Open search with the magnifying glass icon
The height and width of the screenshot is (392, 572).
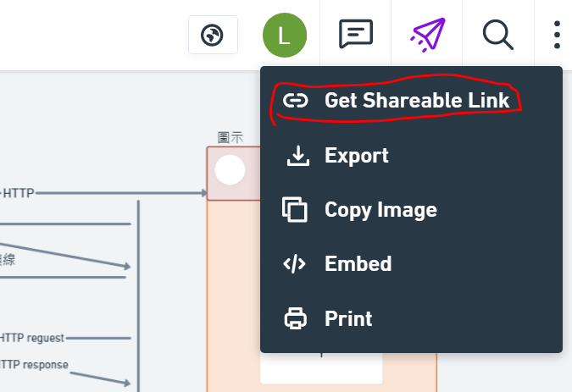pos(498,35)
